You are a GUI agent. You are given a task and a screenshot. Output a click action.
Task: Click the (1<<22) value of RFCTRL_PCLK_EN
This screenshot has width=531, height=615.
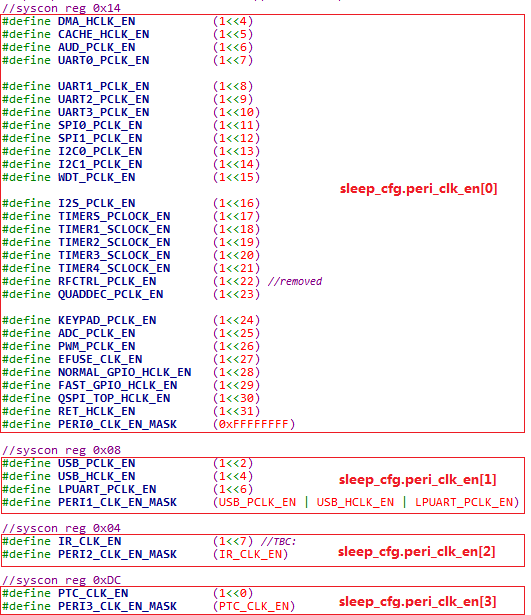click(236, 281)
